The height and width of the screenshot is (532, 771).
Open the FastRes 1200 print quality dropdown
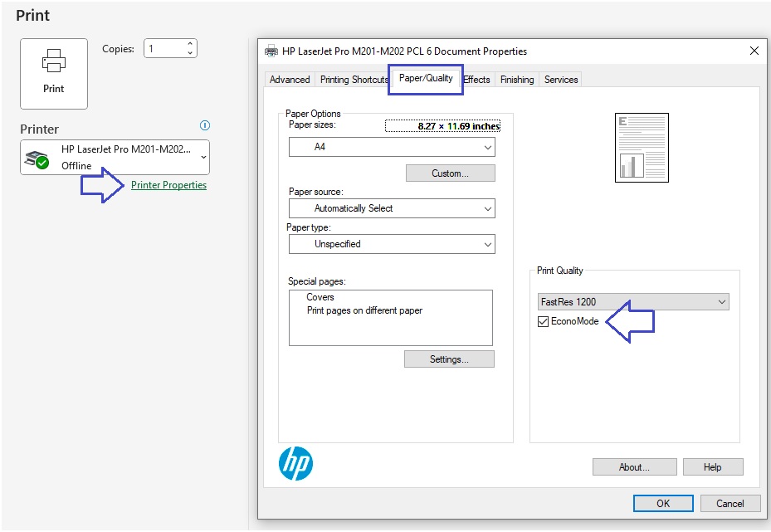pyautogui.click(x=634, y=302)
